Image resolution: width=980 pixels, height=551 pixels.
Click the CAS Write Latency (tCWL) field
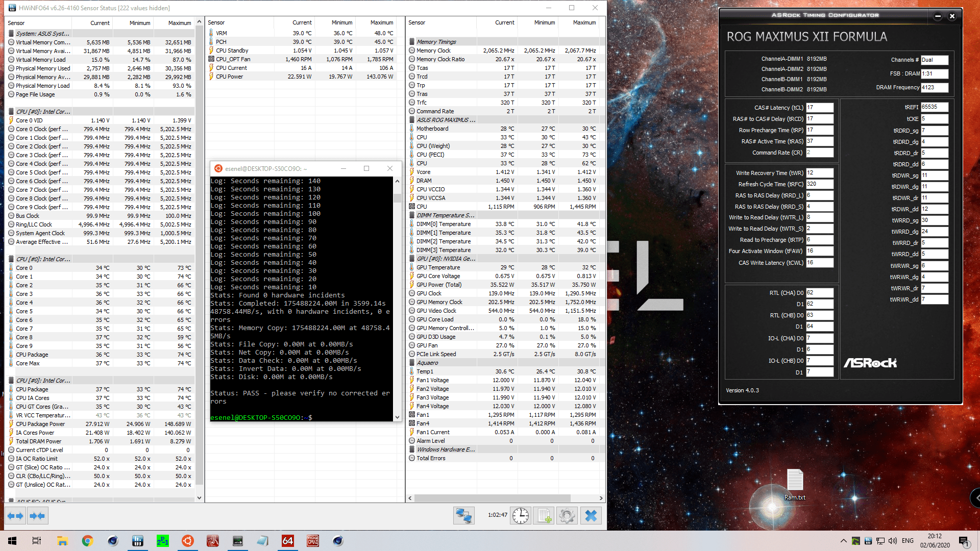click(x=819, y=263)
